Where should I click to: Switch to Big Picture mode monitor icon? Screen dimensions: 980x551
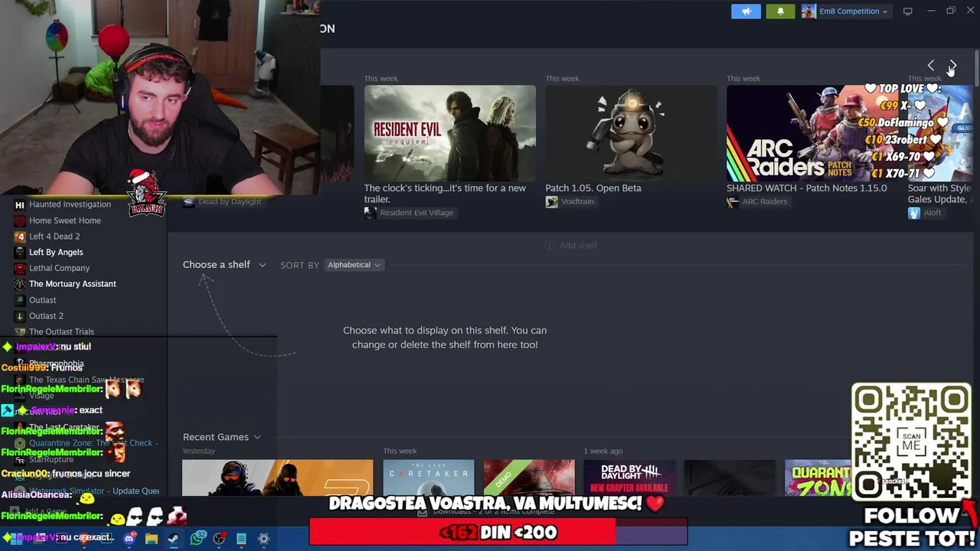tap(908, 11)
